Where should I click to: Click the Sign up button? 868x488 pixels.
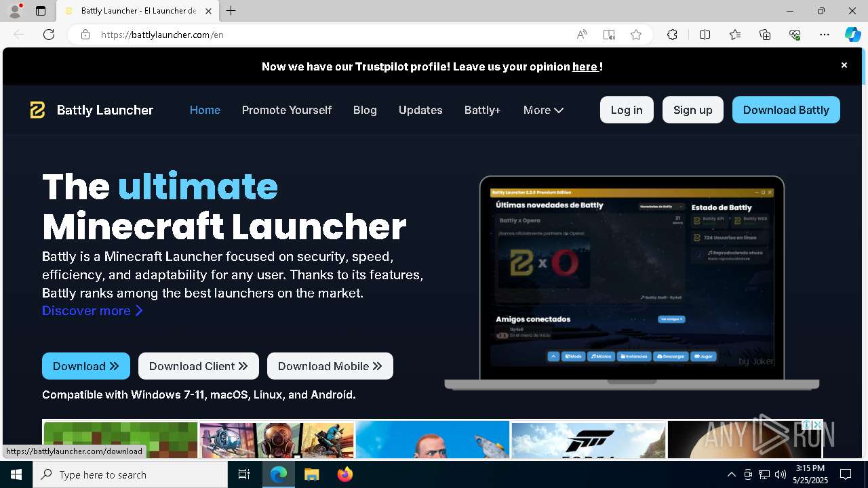tap(693, 110)
